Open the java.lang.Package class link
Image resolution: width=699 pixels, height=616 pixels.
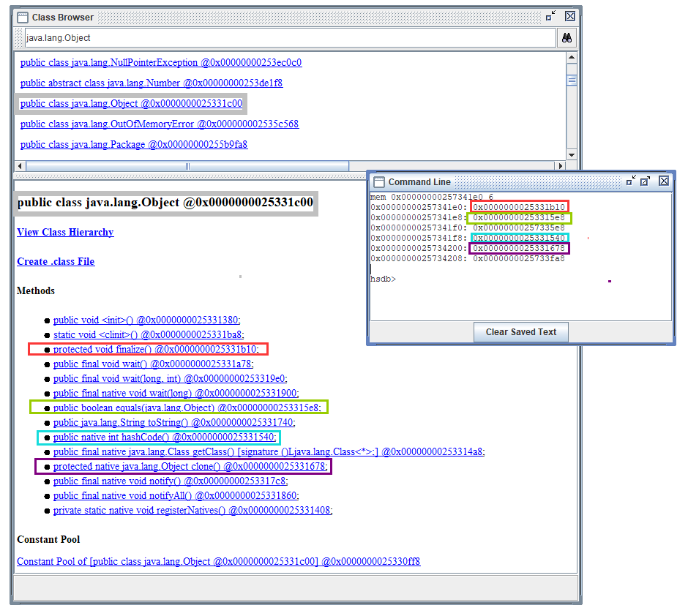(x=134, y=144)
